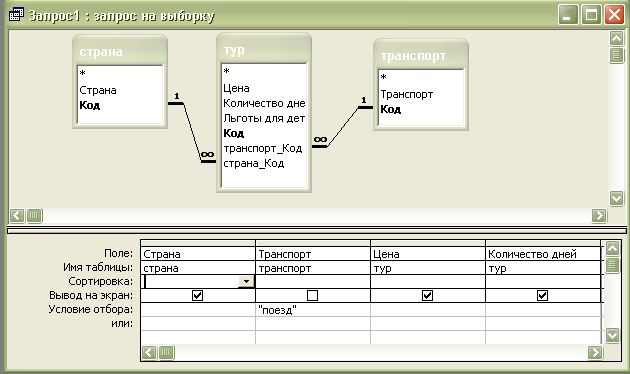Image resolution: width=630 pixels, height=374 pixels.
Task: Click vertical scroll thumb of table pane
Action: 616,55
